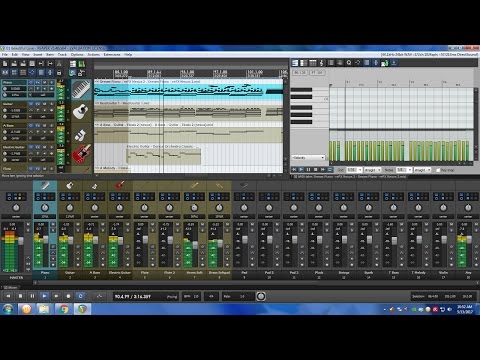Click Pause in the main transport bar
This screenshot has height=360, width=480.
click(x=32, y=296)
